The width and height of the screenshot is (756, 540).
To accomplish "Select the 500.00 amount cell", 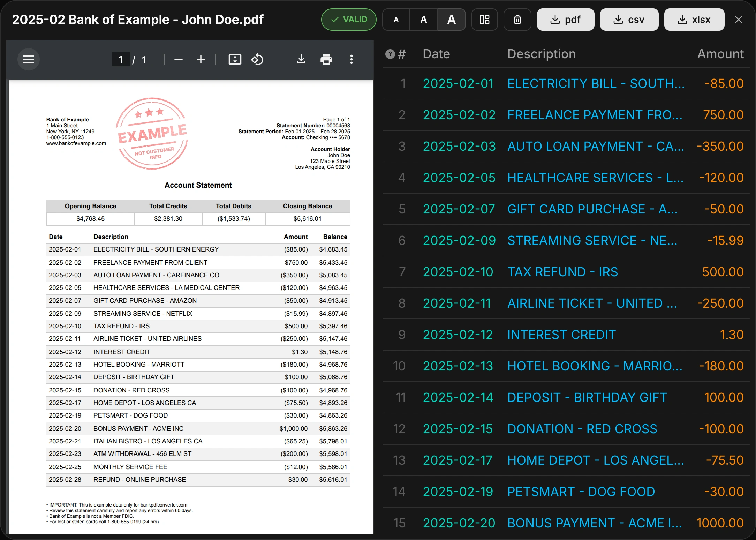I will (723, 272).
